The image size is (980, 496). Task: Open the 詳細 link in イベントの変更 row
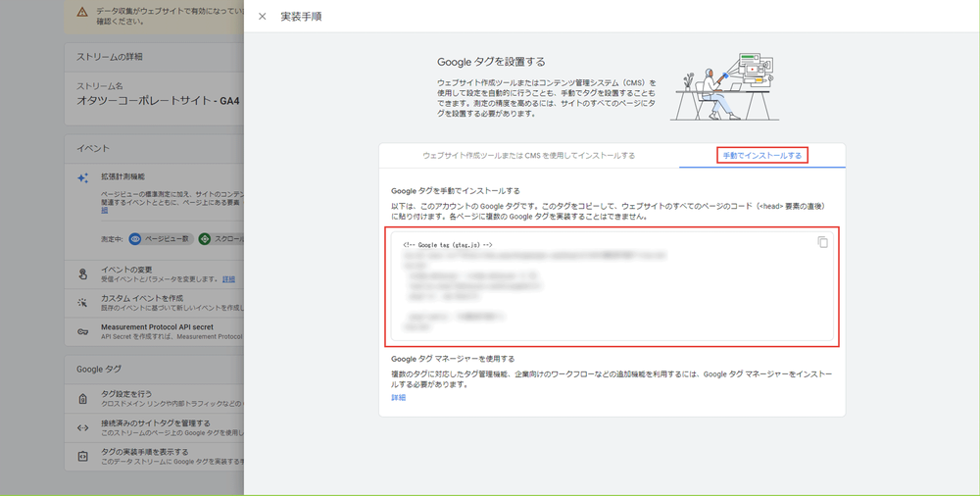click(x=228, y=279)
